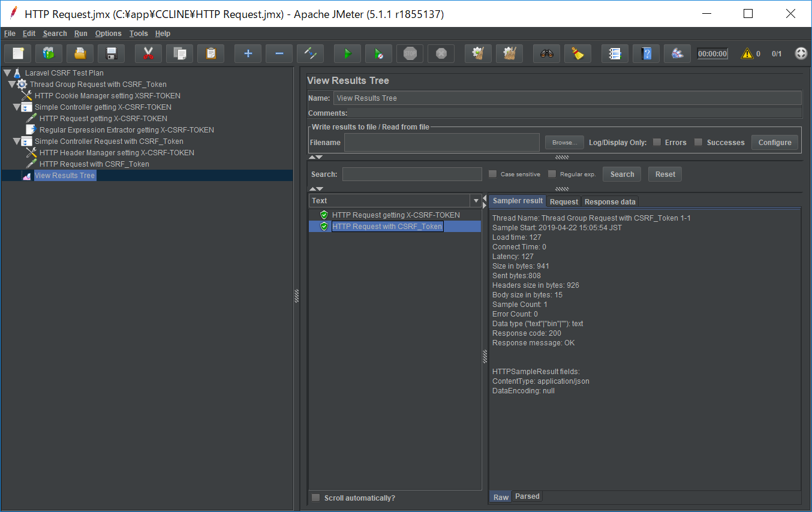Click the Cut scissors icon

(148, 53)
